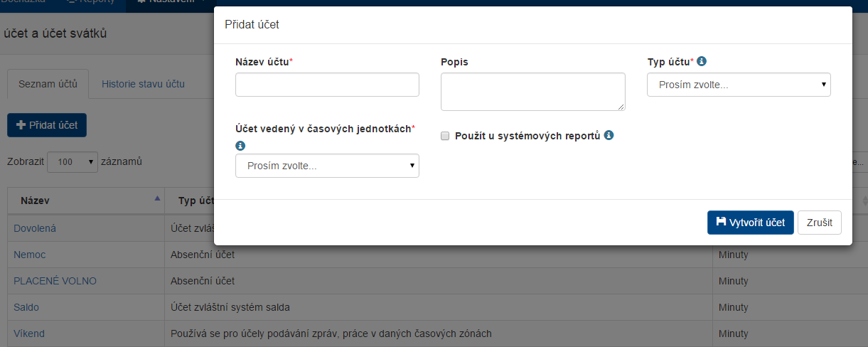Click info icon under Účet vedený v časových jednotkách
The image size is (868, 347).
(x=240, y=146)
